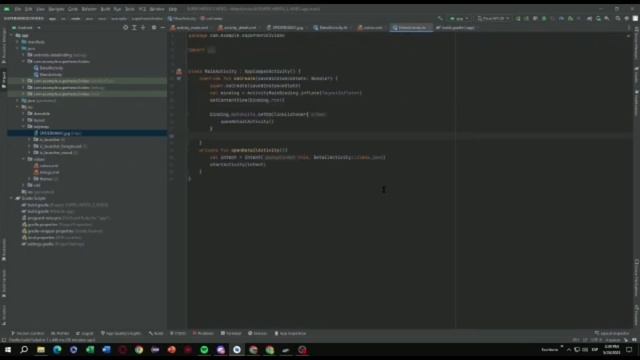Open the View menu
This screenshot has height=360, width=640.
(x=40, y=9)
